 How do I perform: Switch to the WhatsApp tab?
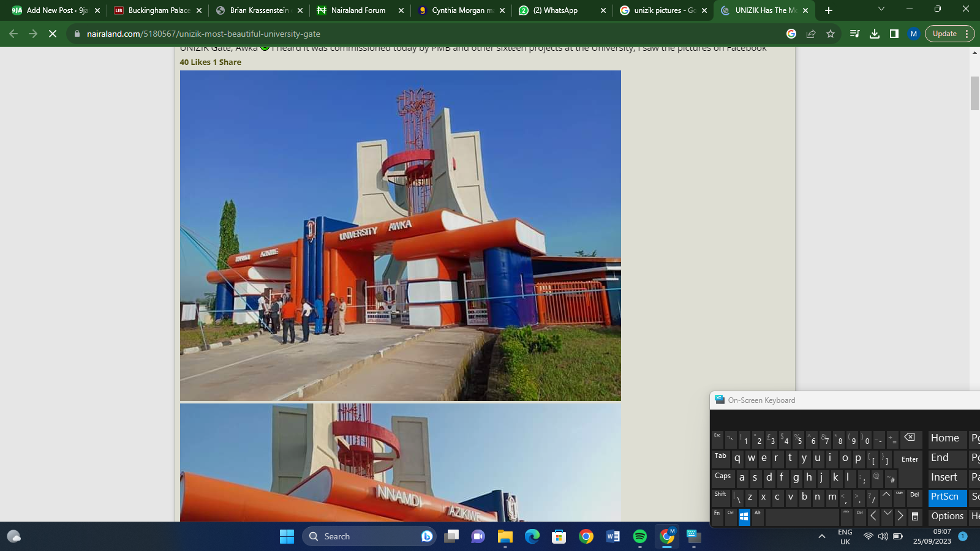click(555, 10)
